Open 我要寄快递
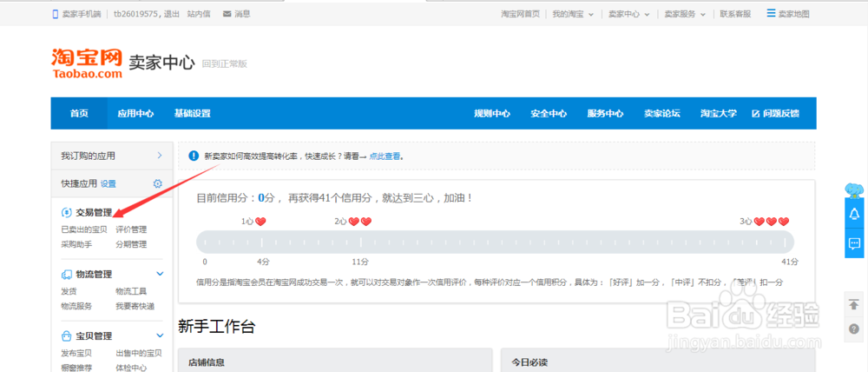The width and height of the screenshot is (868, 372). coord(135,306)
